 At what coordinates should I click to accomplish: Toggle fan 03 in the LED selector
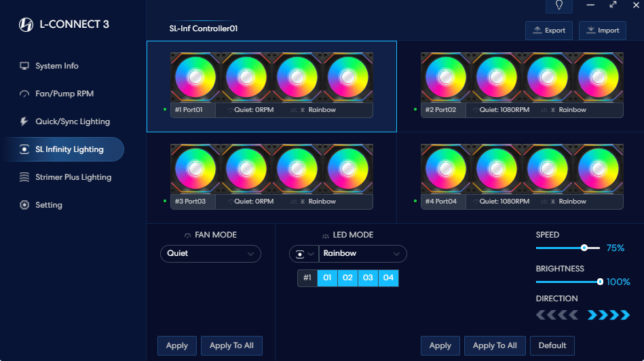tap(368, 278)
